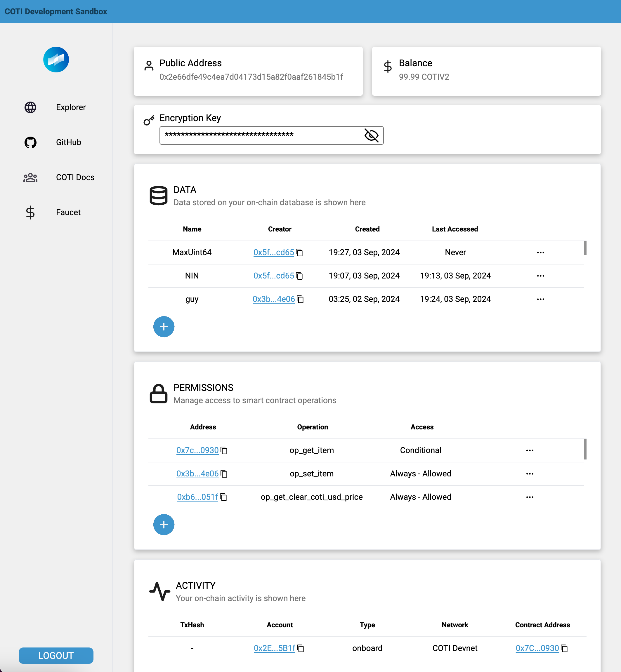Copy the guy row creator address
Viewport: 621px width, 672px height.
[300, 299]
